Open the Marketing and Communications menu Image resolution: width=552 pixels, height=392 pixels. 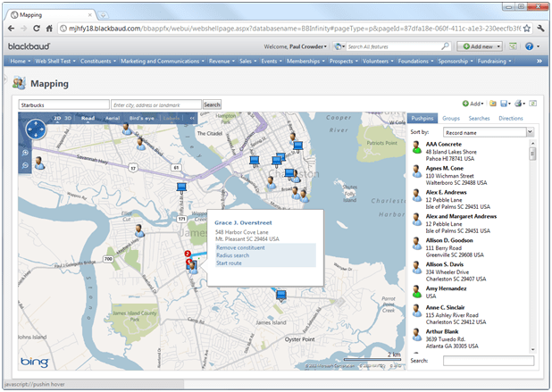163,62
